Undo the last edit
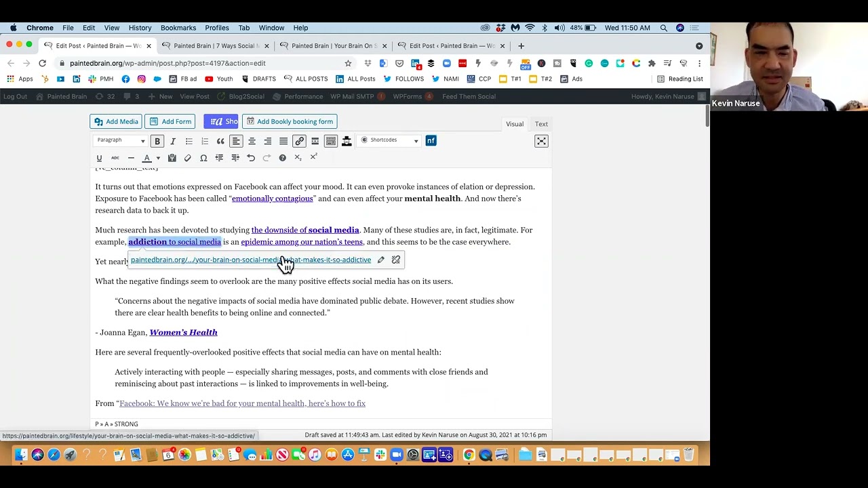The height and width of the screenshot is (488, 868). pyautogui.click(x=251, y=158)
